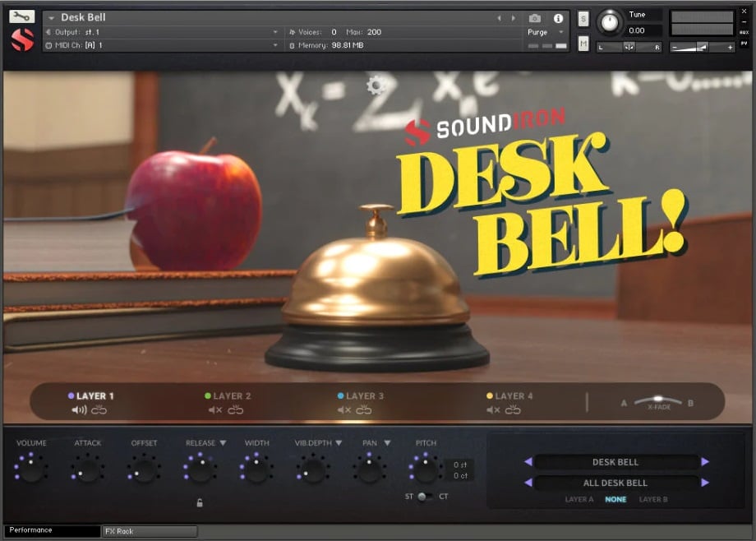Open the Purge dropdown menu
The width and height of the screenshot is (756, 541).
point(560,32)
